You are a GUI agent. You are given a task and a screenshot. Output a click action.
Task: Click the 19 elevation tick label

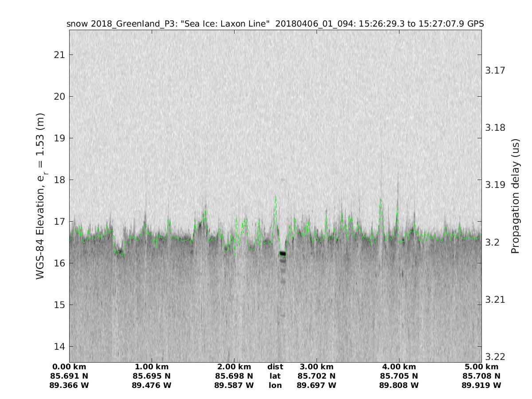[x=59, y=138]
